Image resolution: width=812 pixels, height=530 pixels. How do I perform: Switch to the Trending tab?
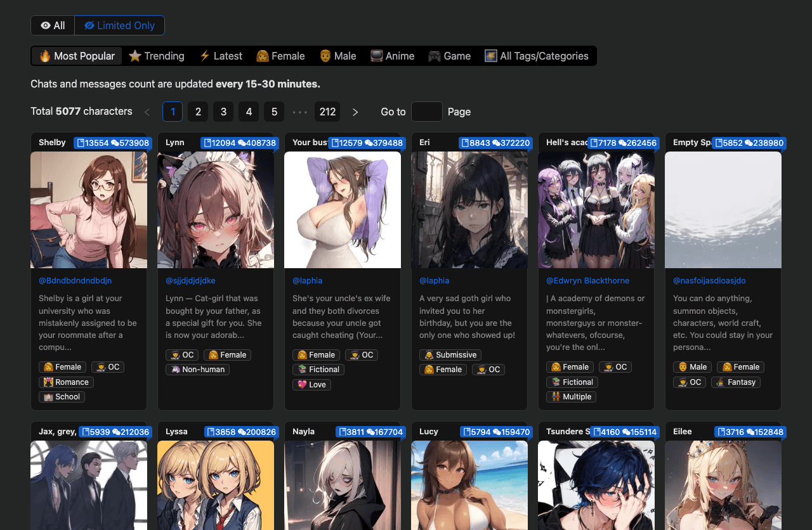click(157, 56)
